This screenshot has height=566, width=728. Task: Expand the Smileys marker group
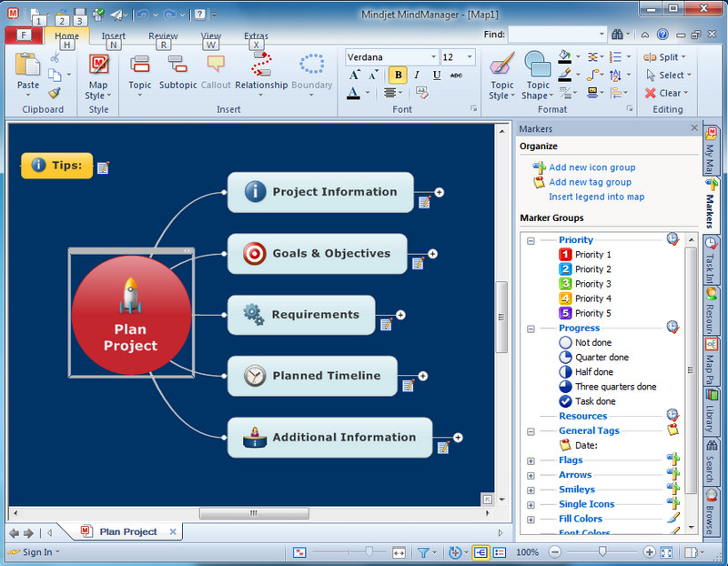tap(531, 490)
